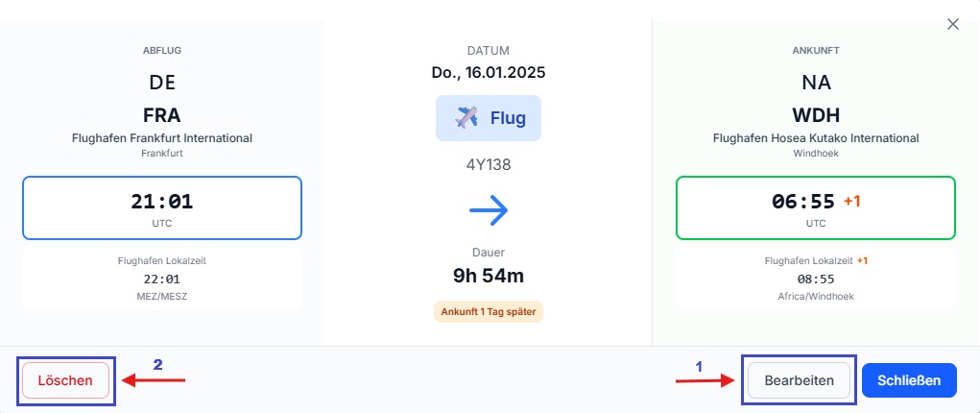Click the date Do., 16.01.2025

click(x=489, y=73)
